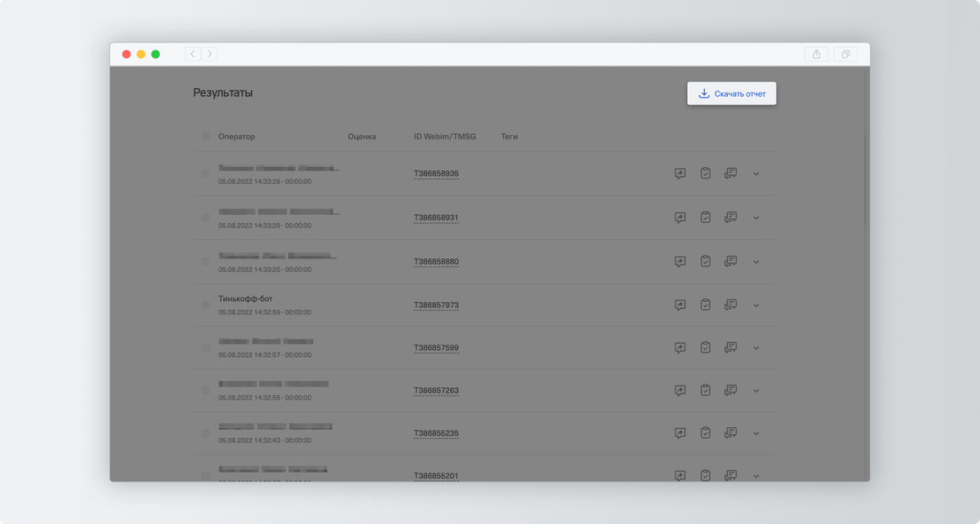This screenshot has height=524, width=980.
Task: Tick the checkbox for row T386855235
Action: (206, 433)
